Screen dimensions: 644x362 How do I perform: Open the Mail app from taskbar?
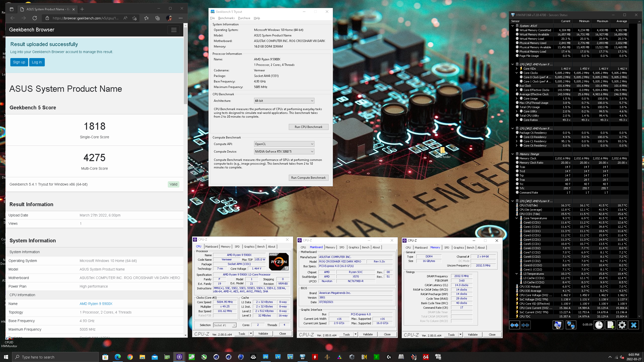coord(154,357)
